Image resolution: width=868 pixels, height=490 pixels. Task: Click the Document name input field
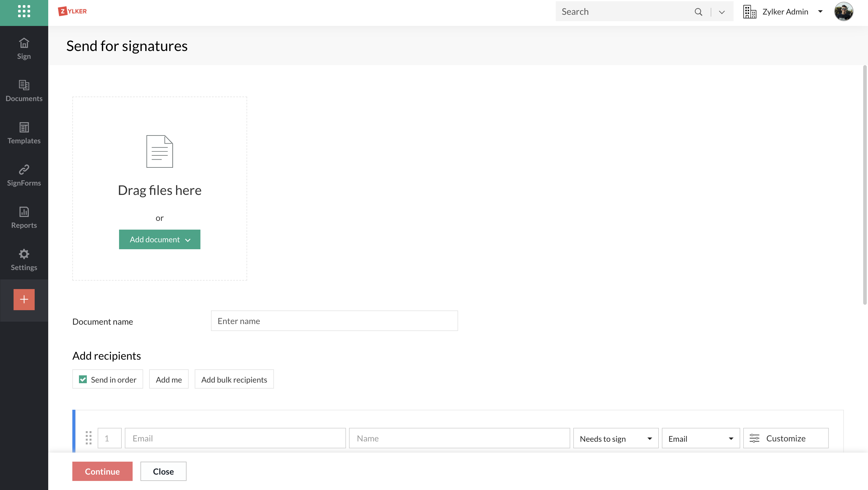[x=334, y=321]
